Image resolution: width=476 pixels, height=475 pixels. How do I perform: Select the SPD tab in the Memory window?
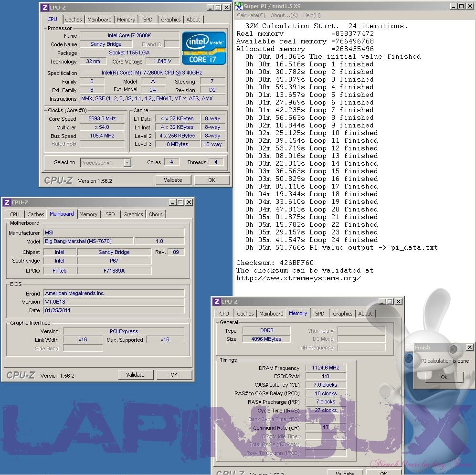tap(320, 314)
